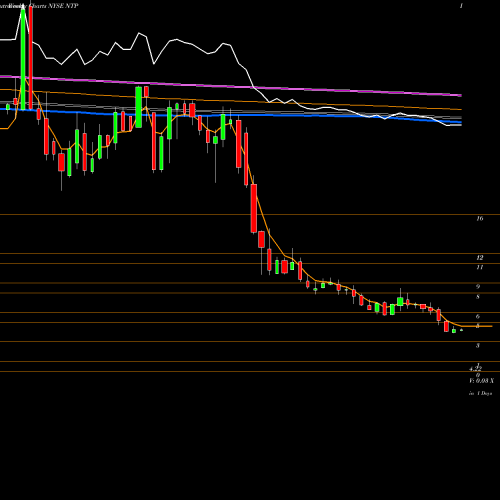Click the price axis label '16'

tap(480, 219)
